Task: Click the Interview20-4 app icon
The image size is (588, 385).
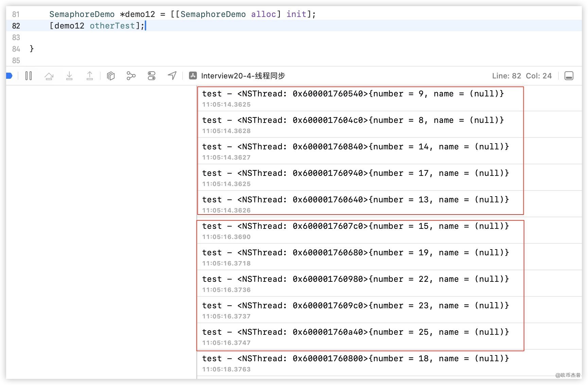Action: point(193,76)
